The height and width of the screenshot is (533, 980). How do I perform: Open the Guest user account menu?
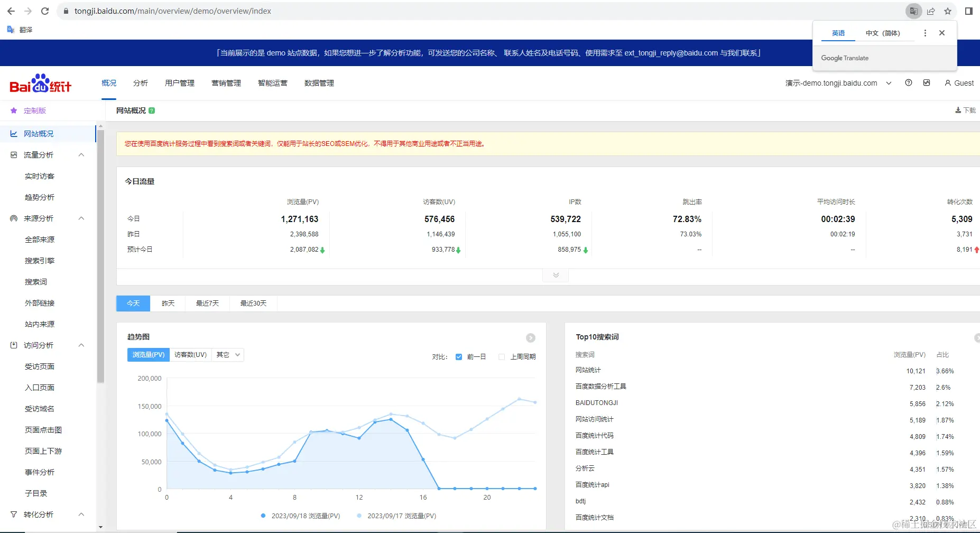[x=959, y=83]
